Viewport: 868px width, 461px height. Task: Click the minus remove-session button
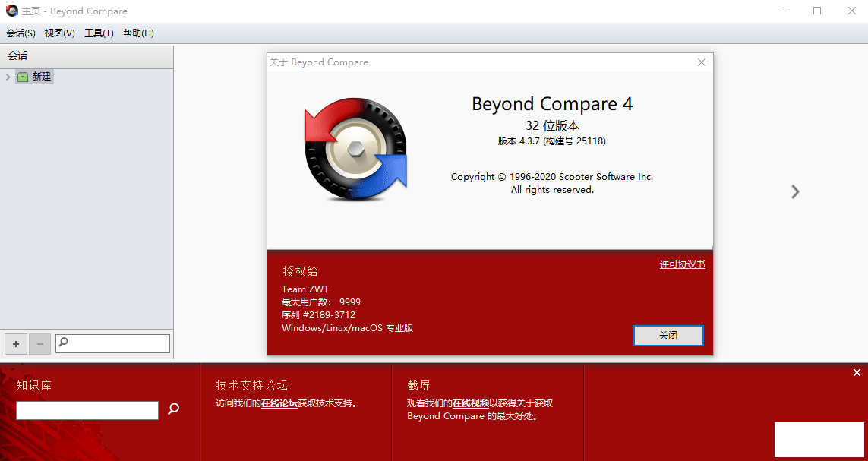pyautogui.click(x=39, y=344)
